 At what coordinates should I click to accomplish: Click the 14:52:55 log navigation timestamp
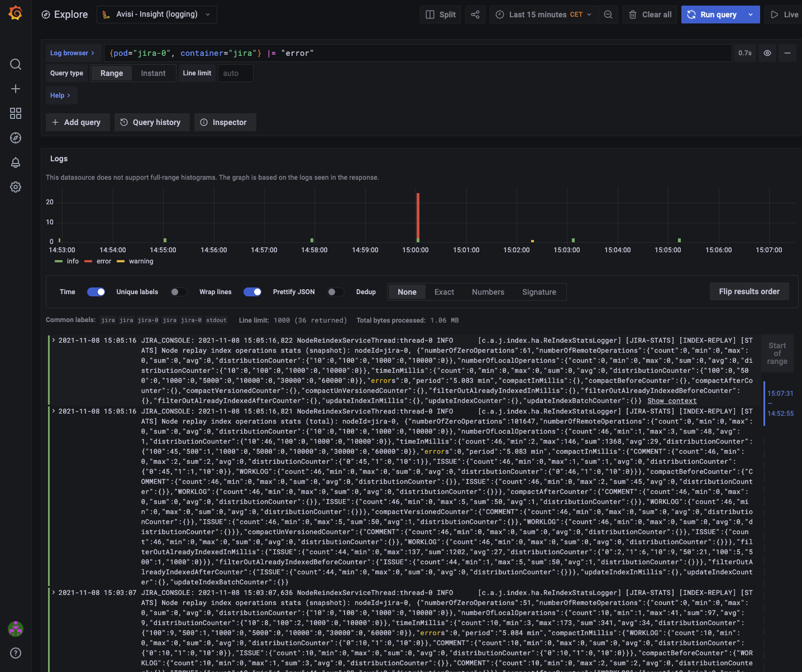point(780,414)
